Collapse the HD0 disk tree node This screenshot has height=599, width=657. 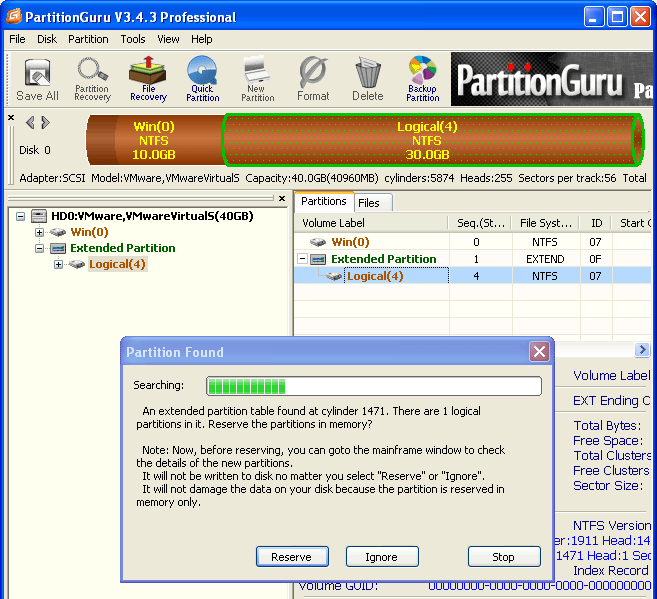[20, 217]
